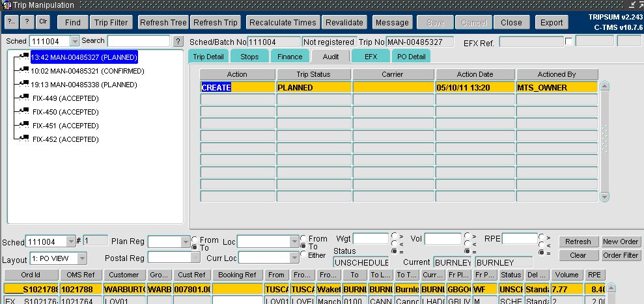Click the WARBURT customer cell in first order row
644x304 pixels.
point(125,289)
